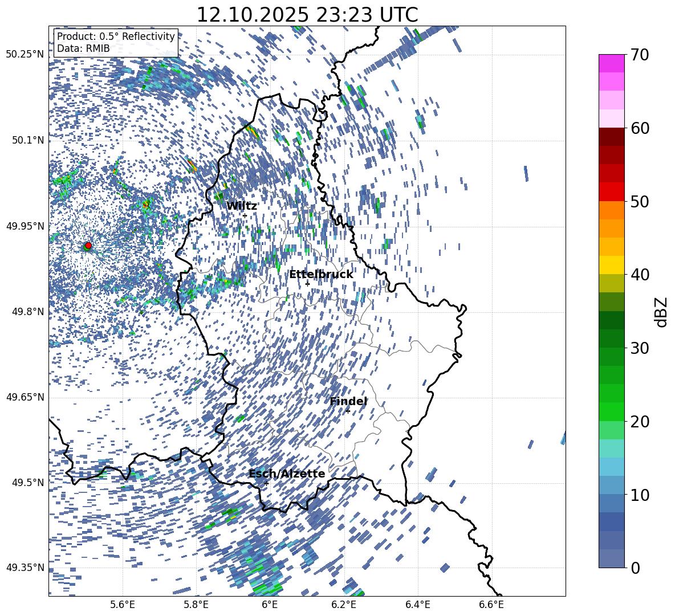The height and width of the screenshot is (616, 675).
Task: Click the colorbar tick label 10
Action: click(x=640, y=495)
